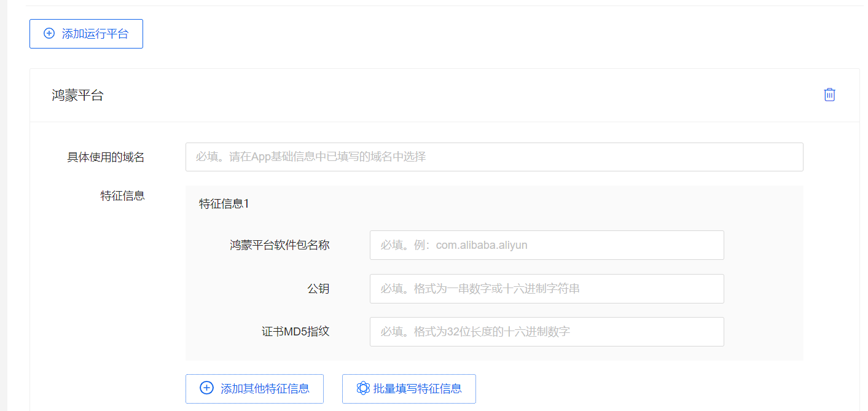Click the 公钥 label

pyautogui.click(x=319, y=289)
